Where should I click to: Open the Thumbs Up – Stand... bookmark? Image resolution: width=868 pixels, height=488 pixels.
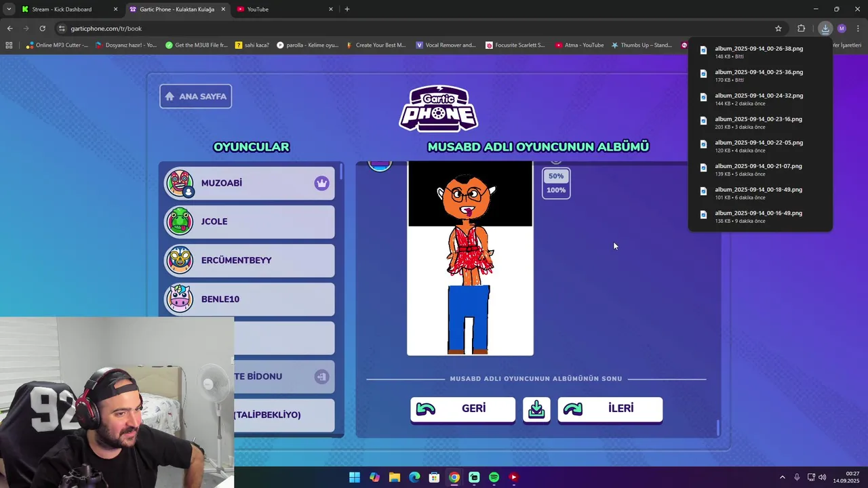click(x=642, y=45)
